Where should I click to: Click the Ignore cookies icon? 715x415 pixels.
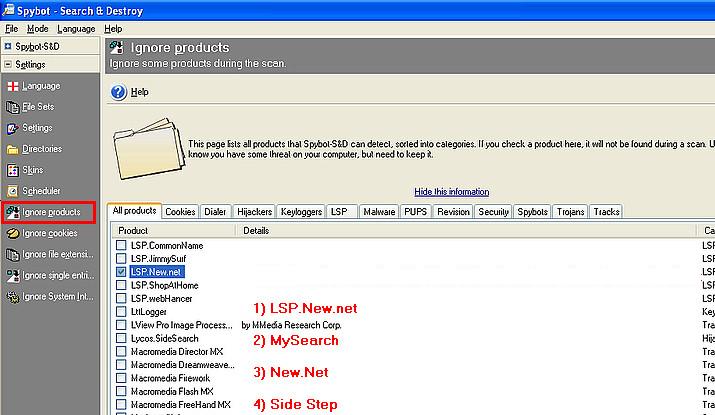[13, 233]
